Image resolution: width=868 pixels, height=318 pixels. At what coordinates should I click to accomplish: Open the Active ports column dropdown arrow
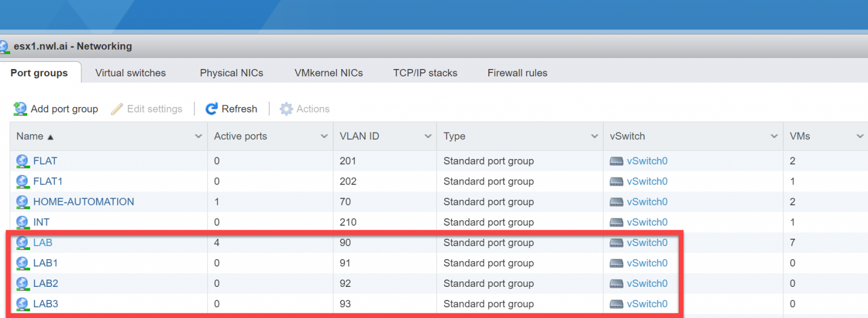pos(324,136)
